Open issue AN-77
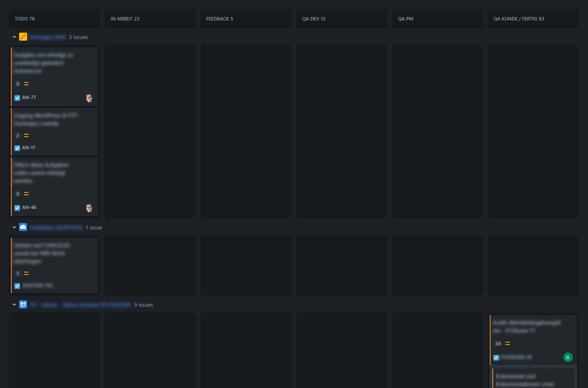 tap(29, 97)
